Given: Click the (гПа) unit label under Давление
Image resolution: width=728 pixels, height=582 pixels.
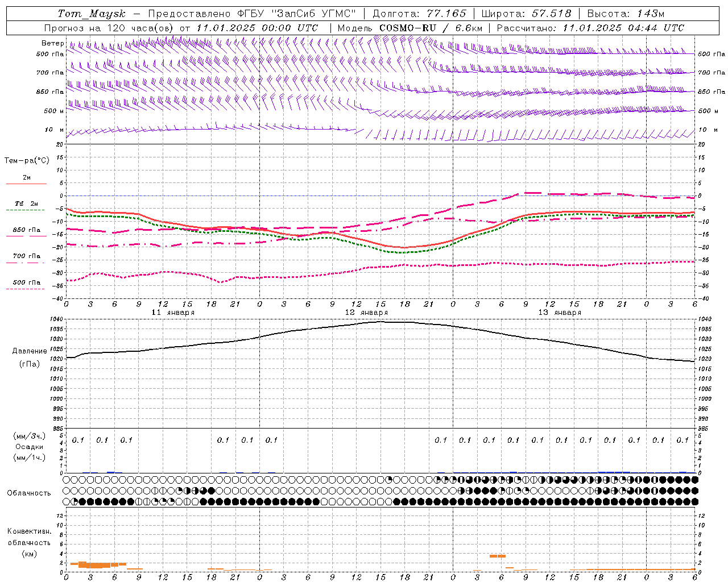Looking at the screenshot, I should pyautogui.click(x=30, y=364).
